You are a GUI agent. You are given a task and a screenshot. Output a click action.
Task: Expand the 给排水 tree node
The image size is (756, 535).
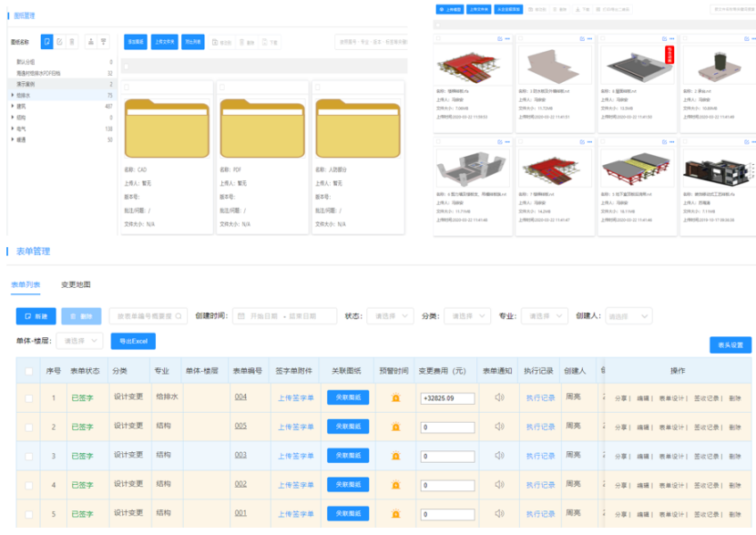point(13,95)
